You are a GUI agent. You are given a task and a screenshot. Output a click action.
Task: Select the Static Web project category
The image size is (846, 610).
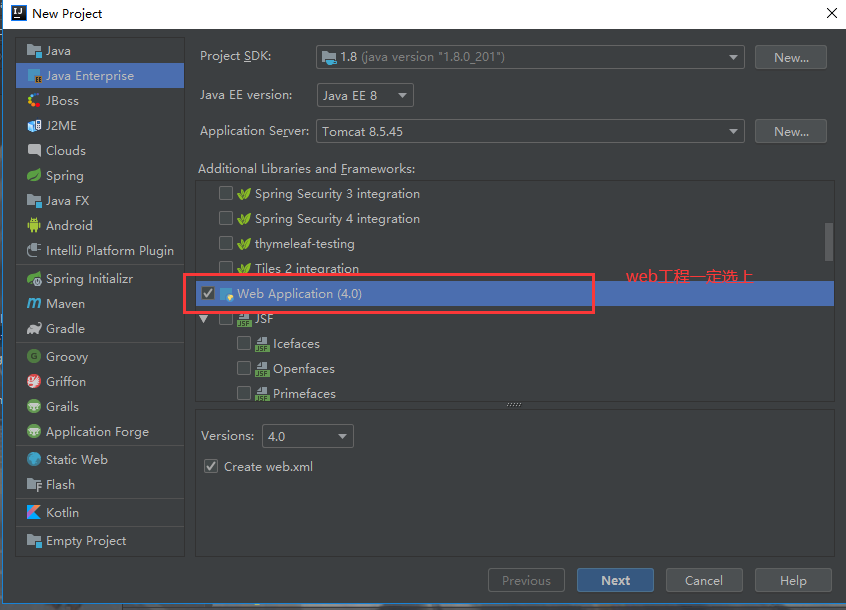pyautogui.click(x=100, y=460)
